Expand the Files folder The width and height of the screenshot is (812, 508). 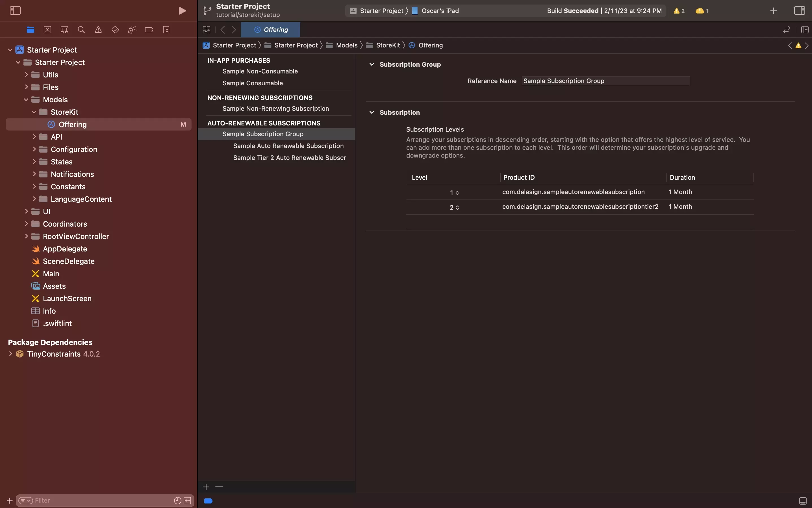point(26,87)
